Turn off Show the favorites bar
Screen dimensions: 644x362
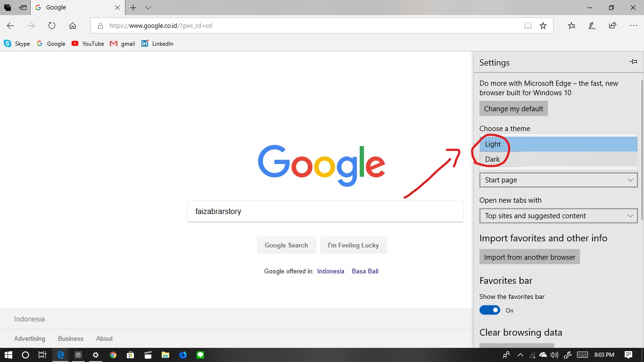(489, 310)
